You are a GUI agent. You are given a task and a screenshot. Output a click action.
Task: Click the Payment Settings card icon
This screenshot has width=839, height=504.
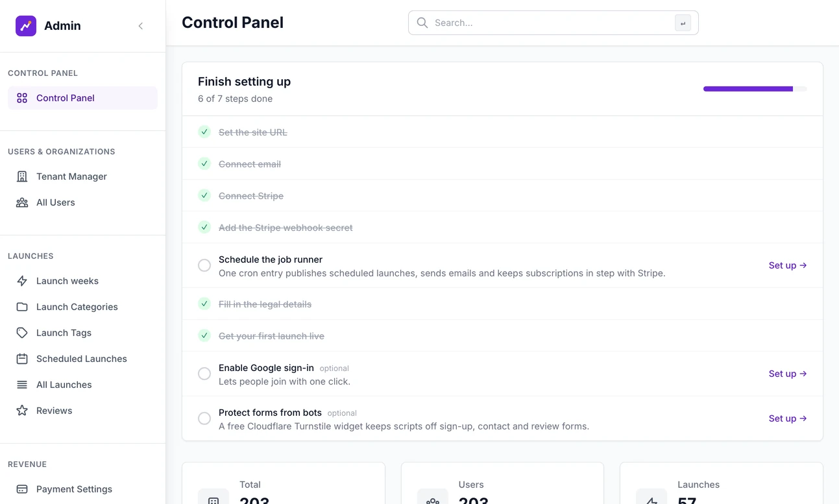pos(22,489)
